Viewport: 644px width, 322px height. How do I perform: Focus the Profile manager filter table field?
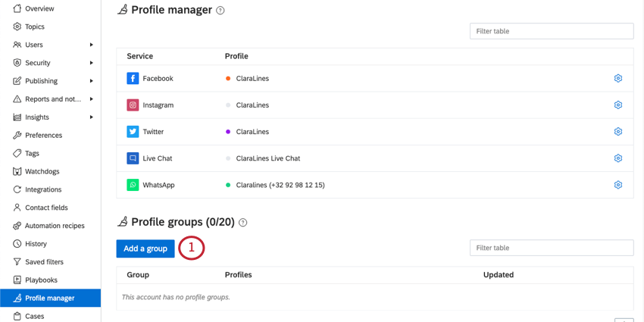[552, 31]
